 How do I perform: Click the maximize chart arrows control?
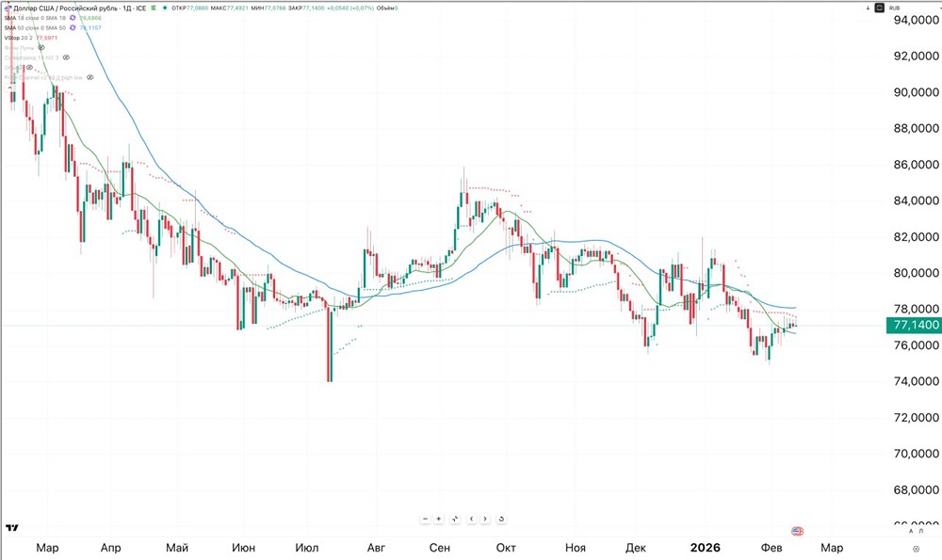click(x=455, y=519)
